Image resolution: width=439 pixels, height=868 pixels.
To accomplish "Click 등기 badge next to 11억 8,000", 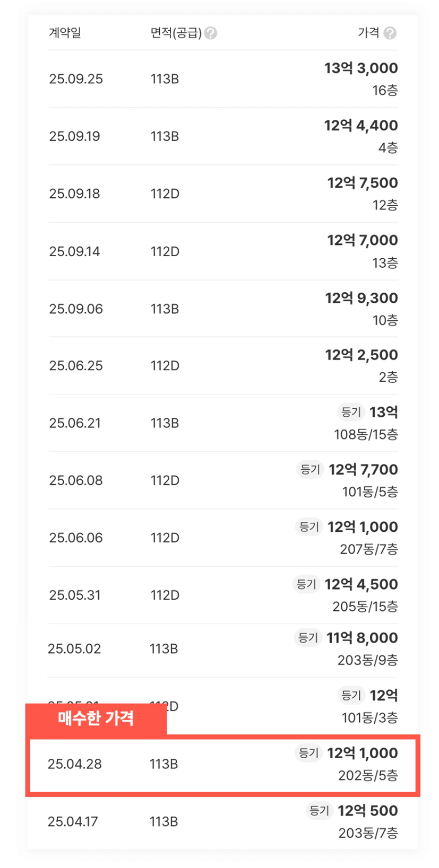I will tap(308, 637).
